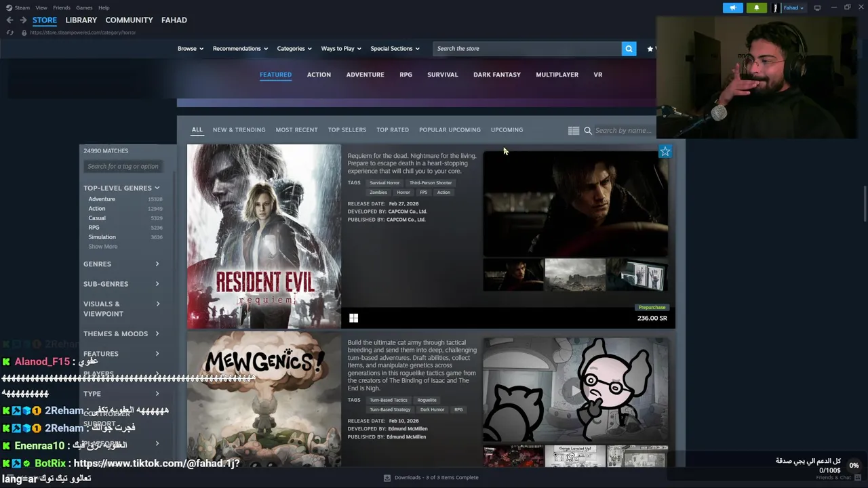Open the Special Sections dropdown

coord(395,49)
